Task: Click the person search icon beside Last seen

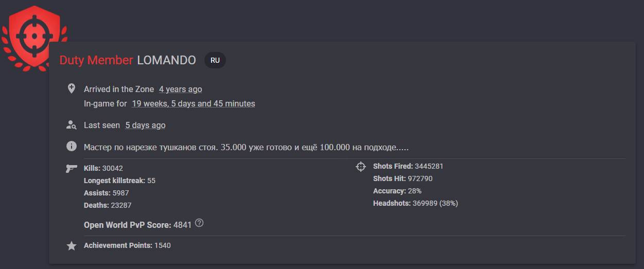Action: pyautogui.click(x=72, y=125)
